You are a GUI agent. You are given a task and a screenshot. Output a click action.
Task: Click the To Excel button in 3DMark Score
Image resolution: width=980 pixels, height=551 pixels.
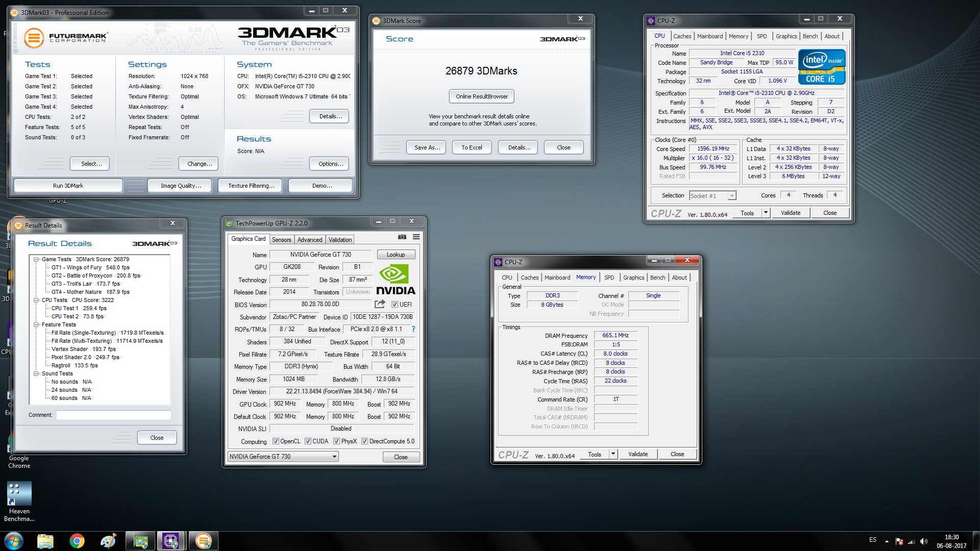472,147
